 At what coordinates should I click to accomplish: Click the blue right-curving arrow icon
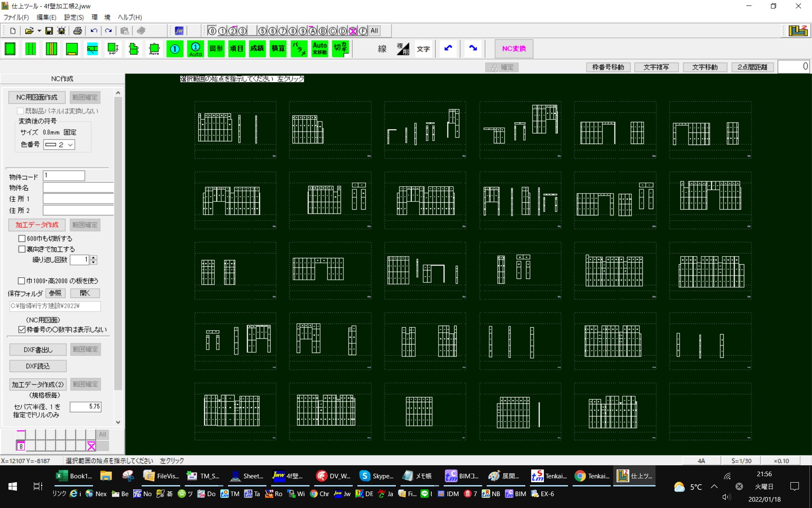[x=473, y=48]
